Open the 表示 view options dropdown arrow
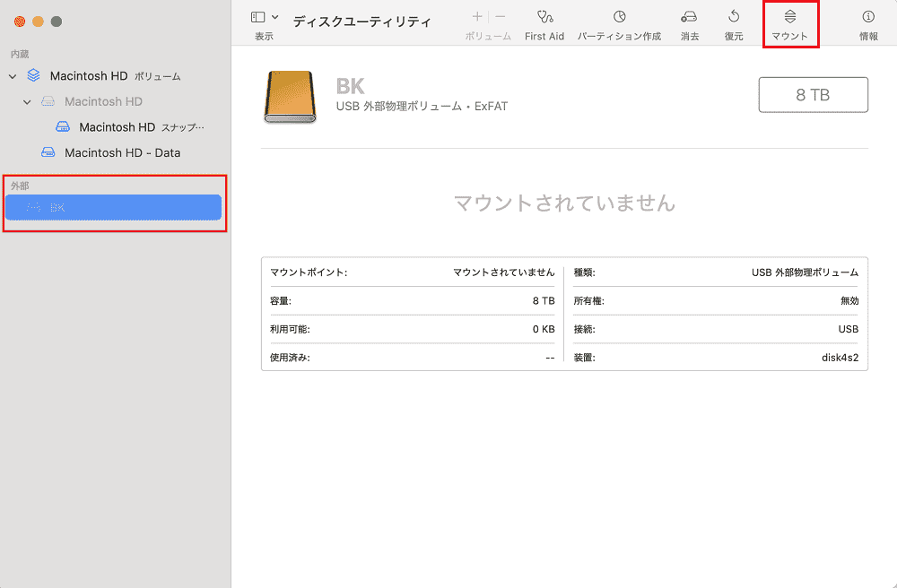Screen dimensions: 897x588 (x=275, y=17)
